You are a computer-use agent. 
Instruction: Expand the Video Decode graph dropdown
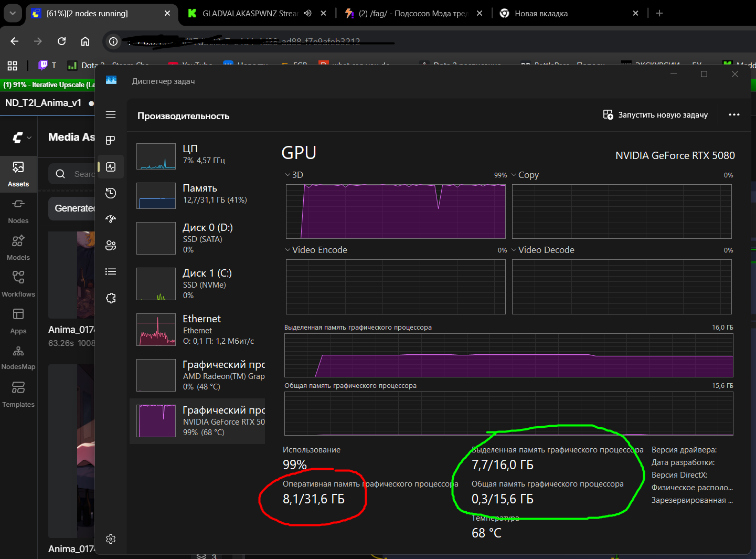point(514,250)
